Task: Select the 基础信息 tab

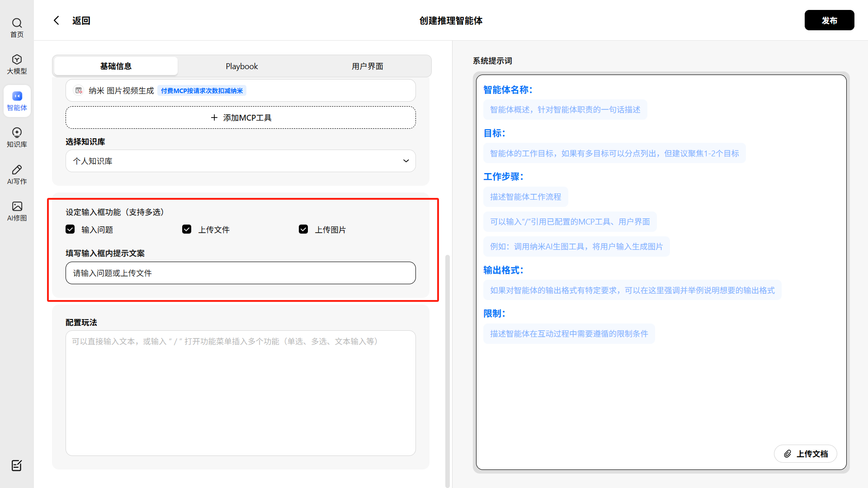Action: tap(116, 66)
